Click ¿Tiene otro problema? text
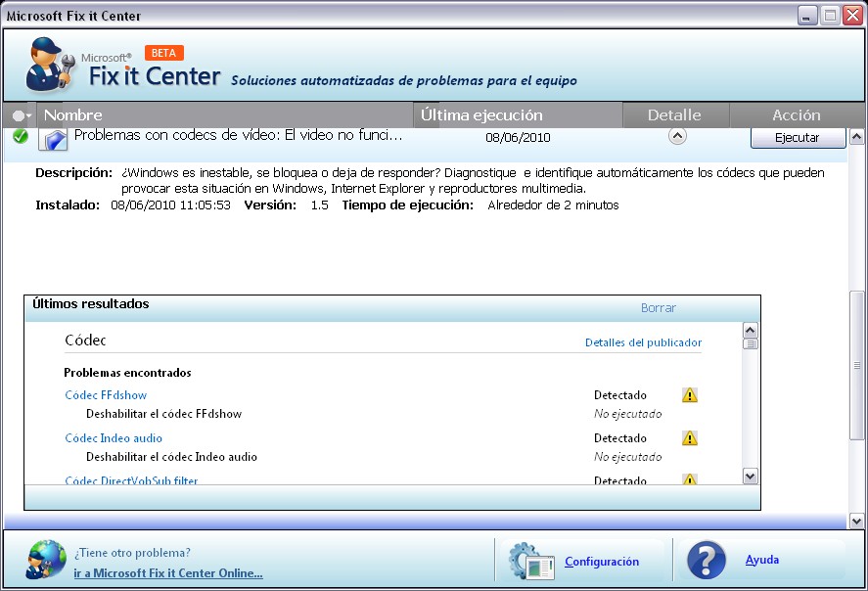 click(132, 553)
